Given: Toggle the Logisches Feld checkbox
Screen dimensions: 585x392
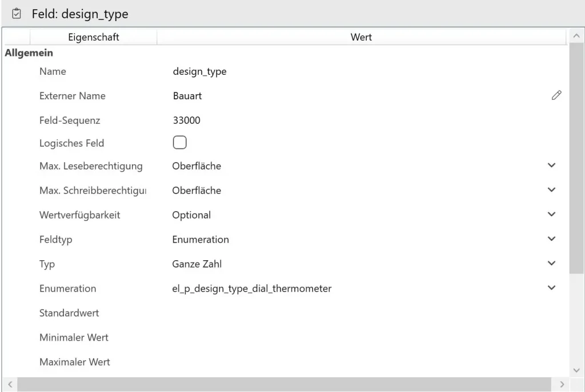Looking at the screenshot, I should tap(179, 143).
